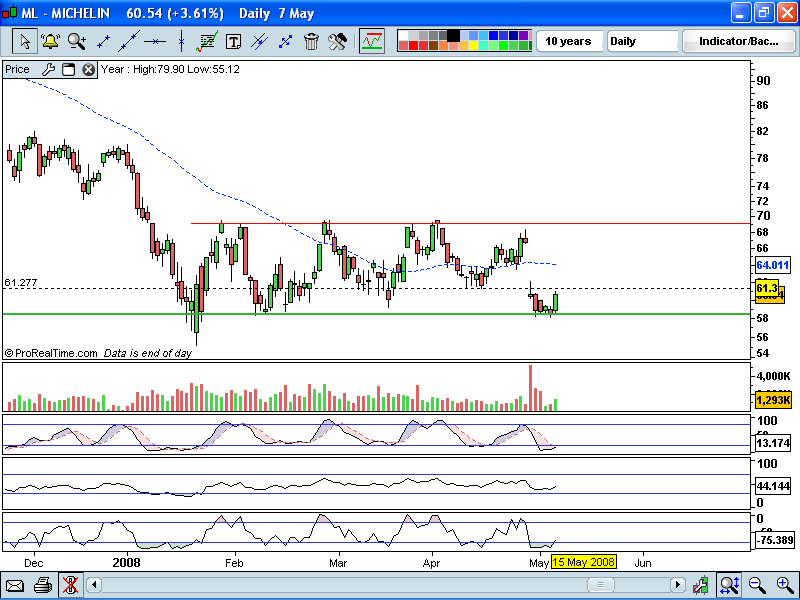The height and width of the screenshot is (600, 800).
Task: Click the 44.144 RSI value label
Action: point(773,486)
